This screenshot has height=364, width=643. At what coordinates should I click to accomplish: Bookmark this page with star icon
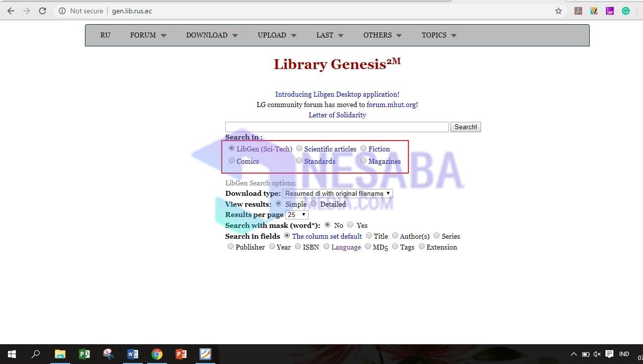[x=559, y=11]
